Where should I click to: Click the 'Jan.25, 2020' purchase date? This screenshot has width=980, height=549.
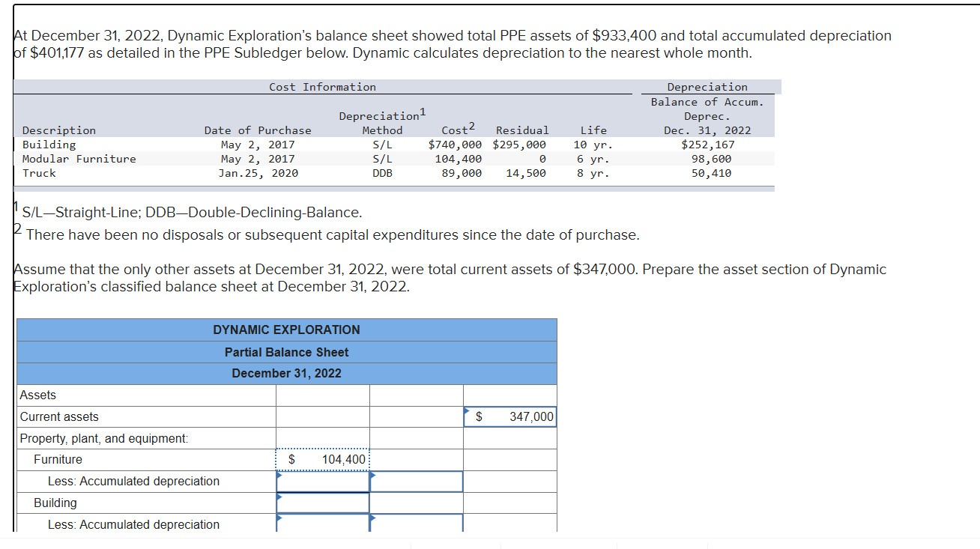tap(258, 173)
